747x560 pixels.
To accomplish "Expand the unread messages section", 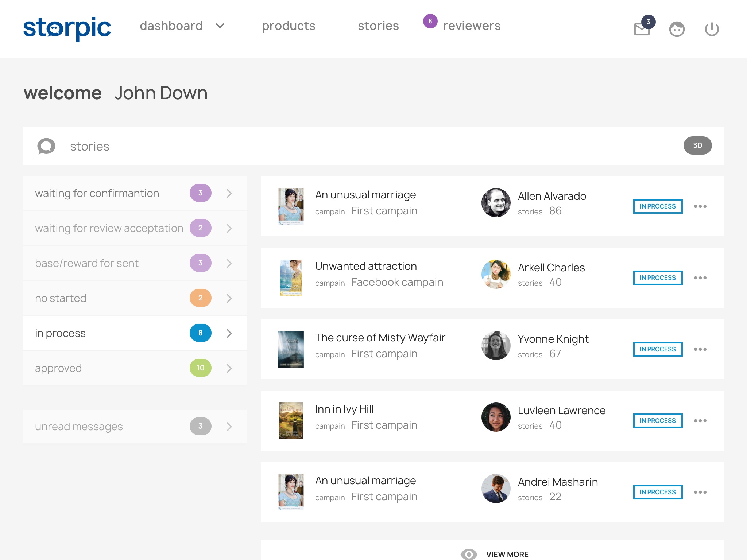I will [230, 427].
